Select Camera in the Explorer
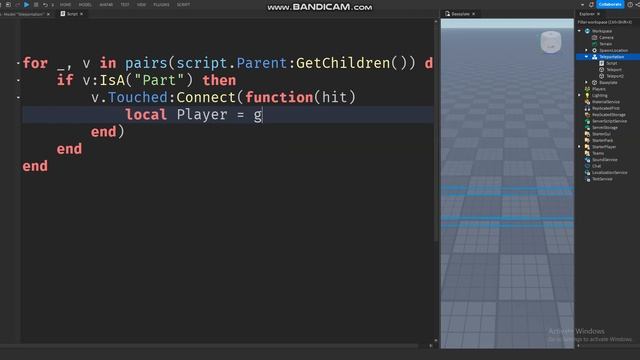640x360 pixels. coord(606,38)
